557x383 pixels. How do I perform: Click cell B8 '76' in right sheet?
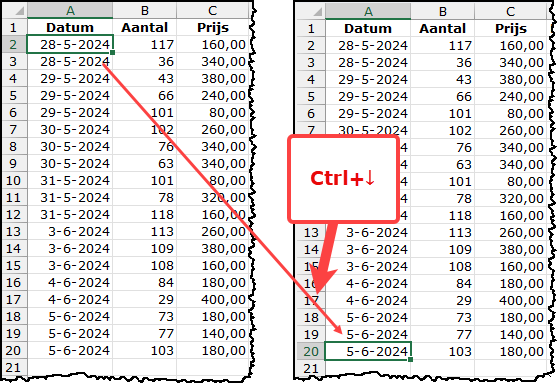pos(443,147)
